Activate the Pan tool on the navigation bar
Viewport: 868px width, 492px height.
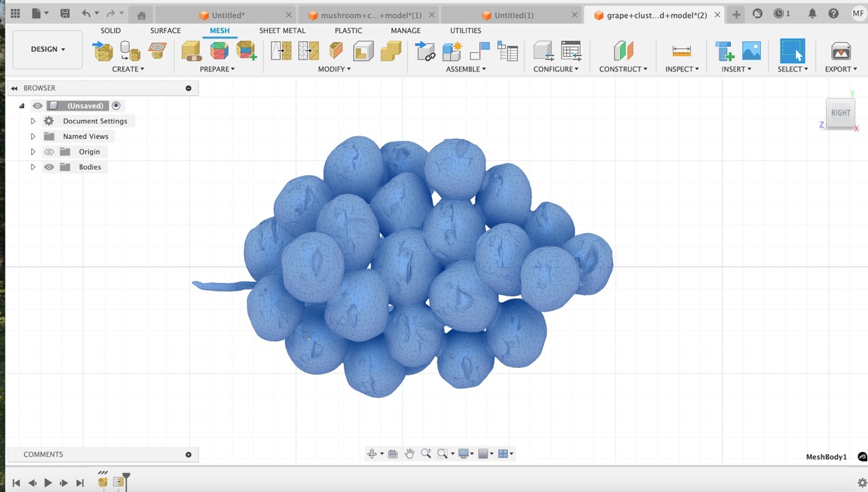pyautogui.click(x=410, y=453)
